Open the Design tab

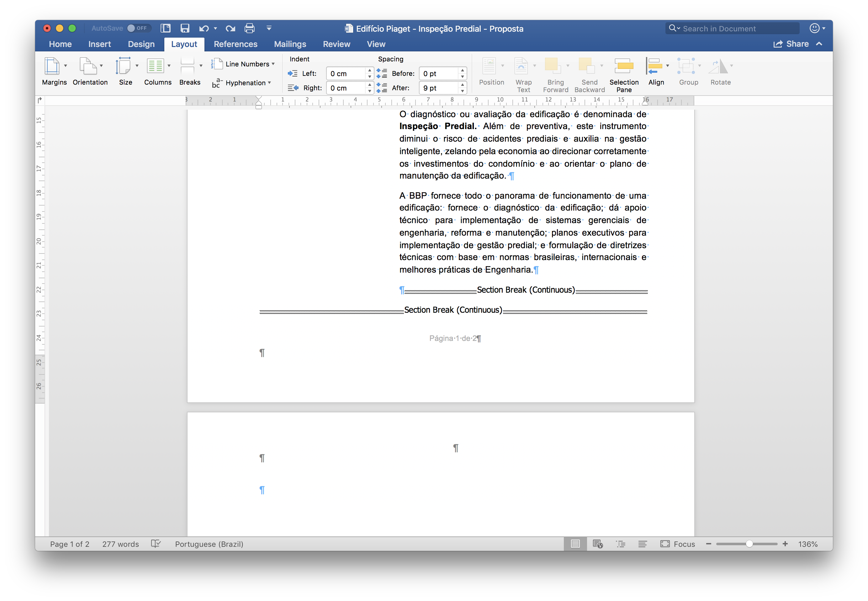coord(141,44)
